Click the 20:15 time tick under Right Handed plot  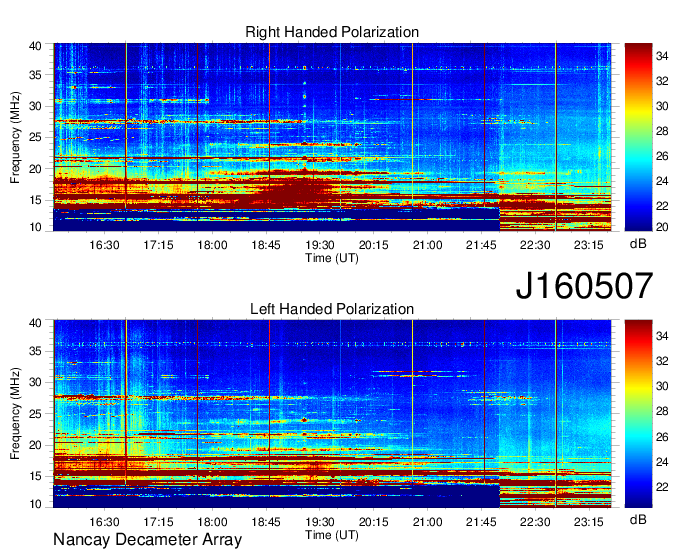click(373, 245)
